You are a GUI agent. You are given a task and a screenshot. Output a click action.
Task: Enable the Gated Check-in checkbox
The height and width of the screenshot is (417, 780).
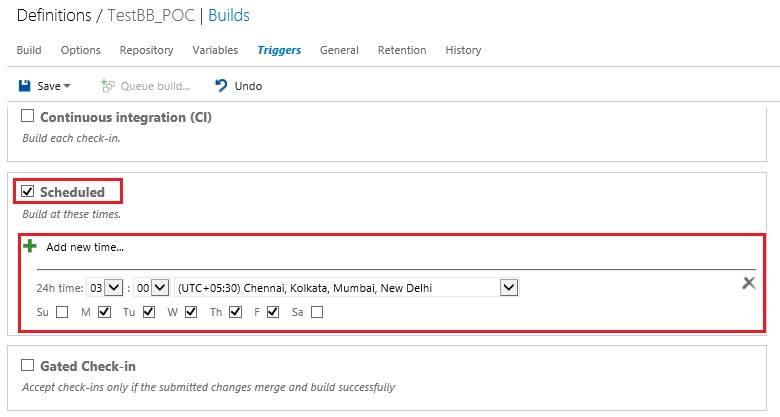point(27,365)
